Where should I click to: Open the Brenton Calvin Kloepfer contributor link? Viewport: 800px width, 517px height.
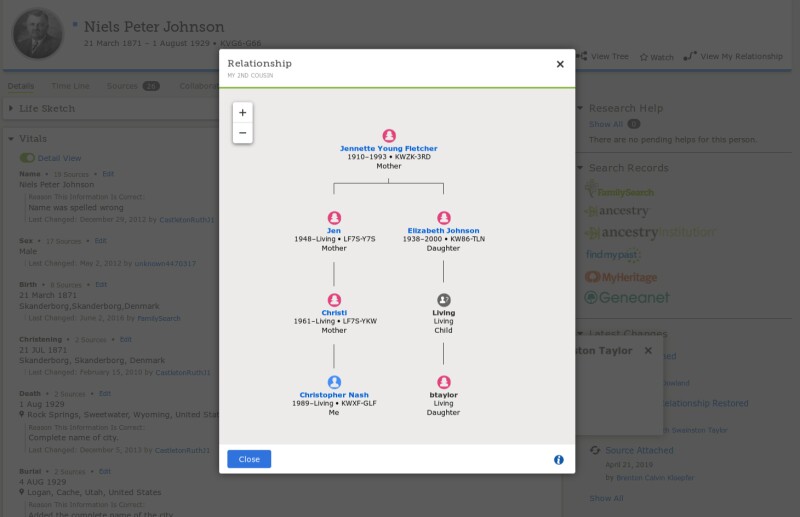[655, 478]
